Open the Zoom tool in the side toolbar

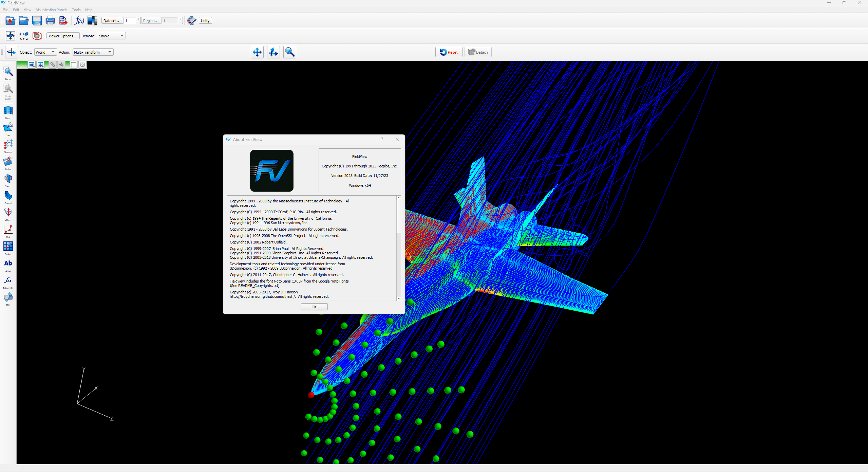click(x=8, y=73)
